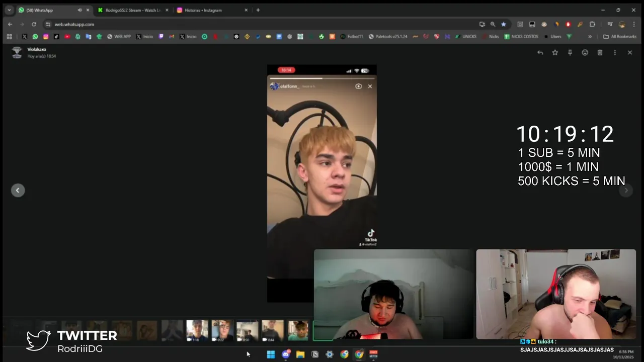Viewport: 644px width, 362px height.
Task: Open the Paletools v25.1.24 bookmark
Action: (388, 37)
